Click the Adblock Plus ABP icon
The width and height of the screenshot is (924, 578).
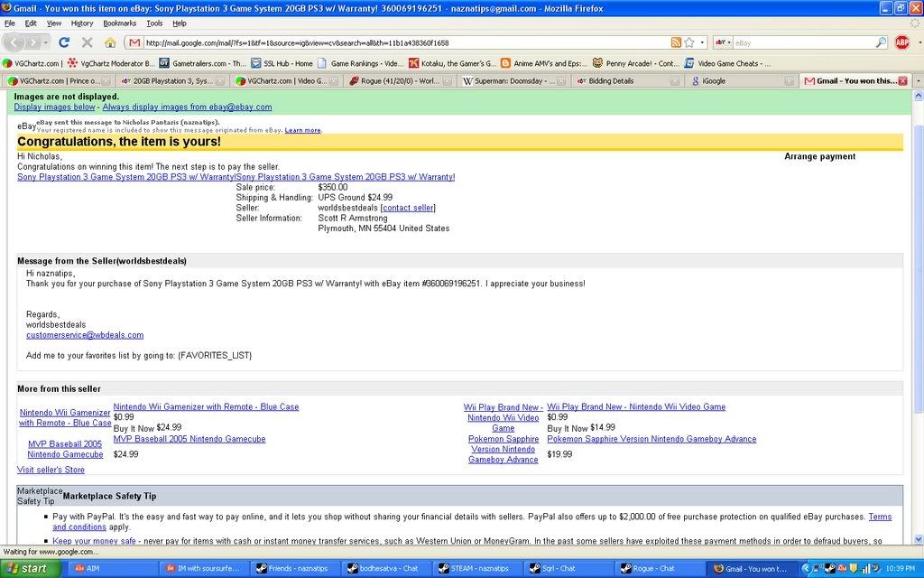901,42
